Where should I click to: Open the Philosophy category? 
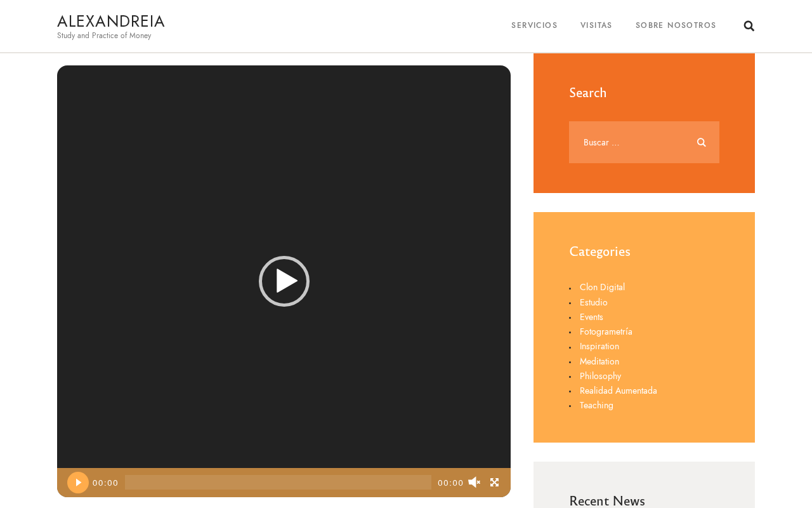click(x=600, y=376)
